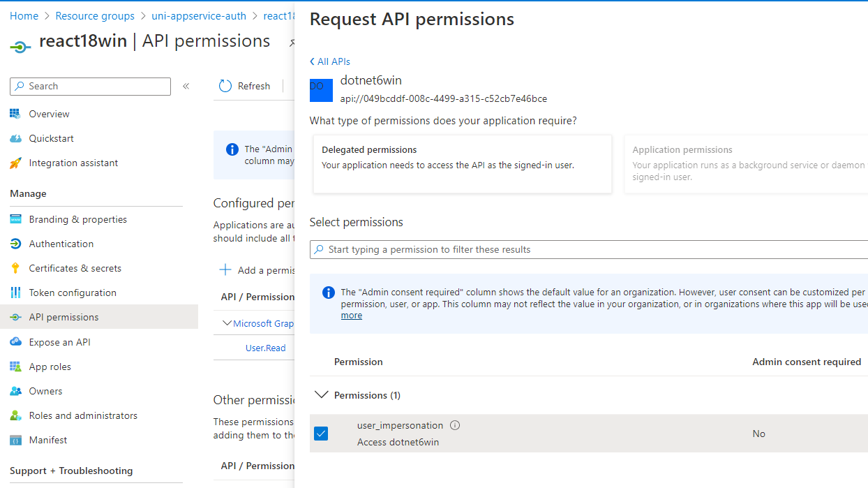Viewport: 868px width, 488px height.
Task: Click info icon beside user_impersonation
Action: point(455,425)
